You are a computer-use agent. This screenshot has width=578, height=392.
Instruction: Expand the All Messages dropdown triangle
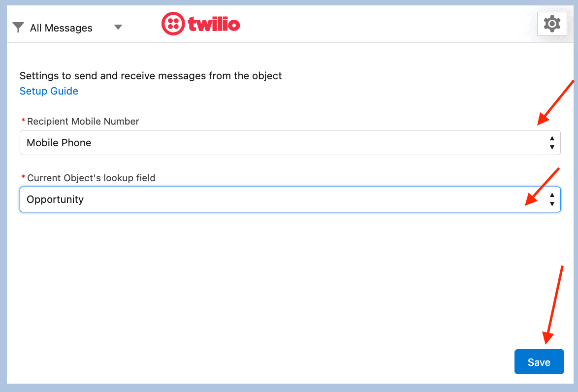(x=118, y=27)
